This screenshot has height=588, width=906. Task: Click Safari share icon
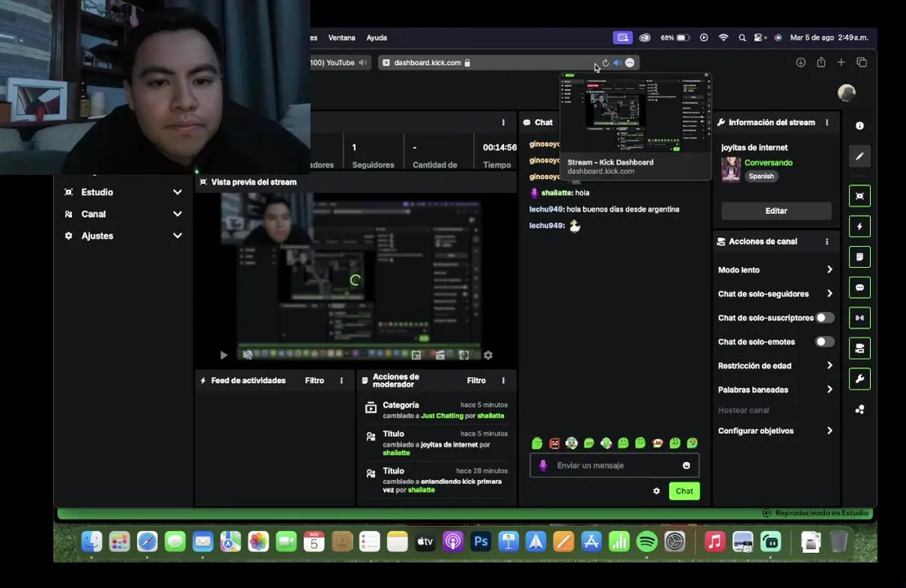(x=821, y=62)
